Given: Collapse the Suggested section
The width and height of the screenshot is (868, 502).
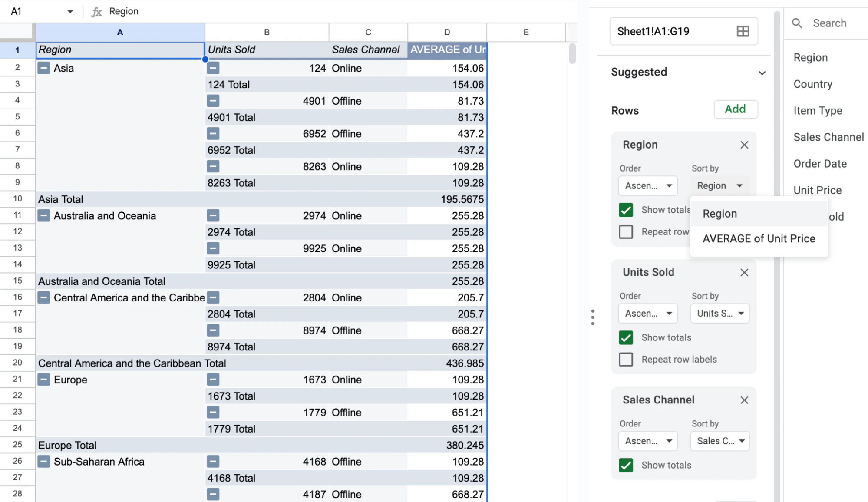Looking at the screenshot, I should (762, 73).
